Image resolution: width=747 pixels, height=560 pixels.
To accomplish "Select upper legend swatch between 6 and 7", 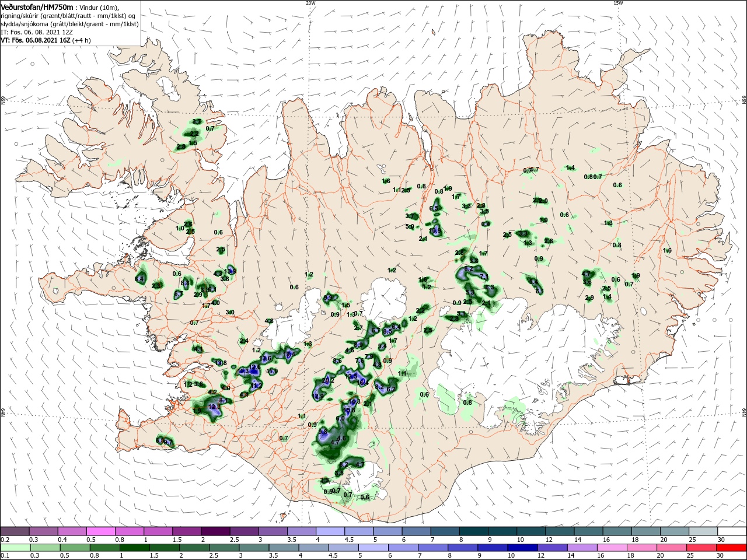I will coord(416,531).
